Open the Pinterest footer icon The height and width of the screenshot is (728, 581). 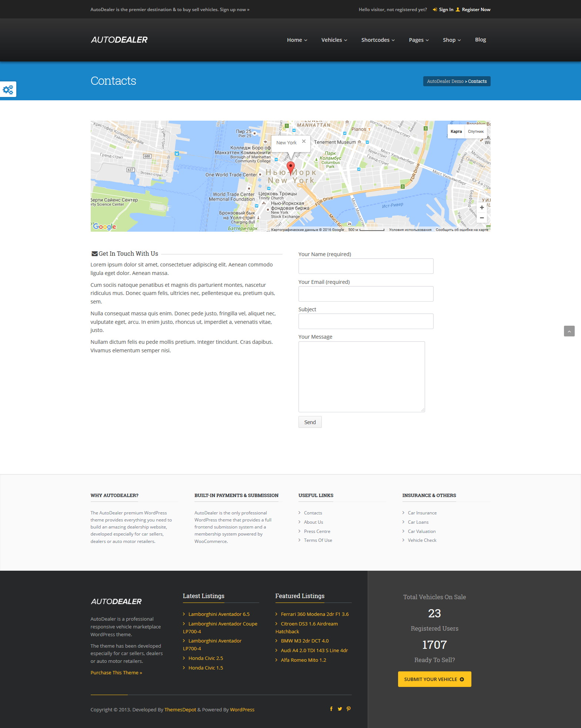pyautogui.click(x=348, y=709)
